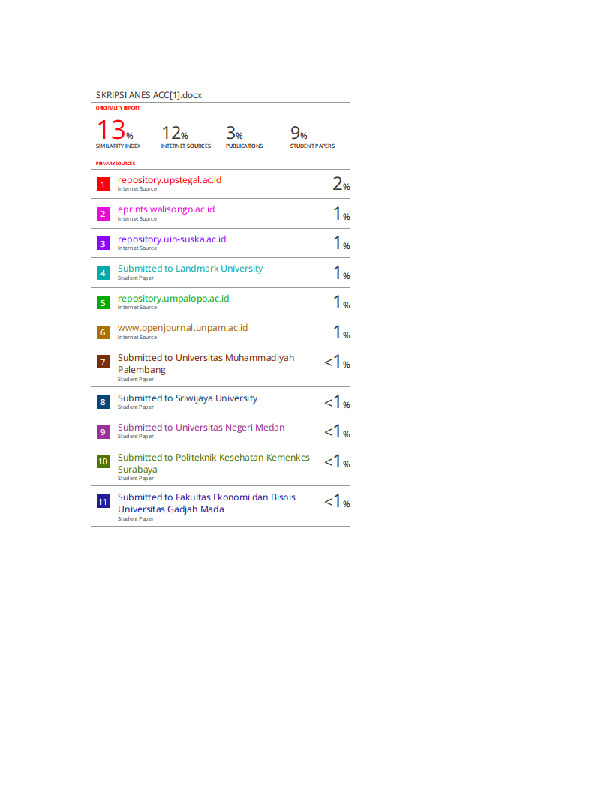Click the magenta number 2 source badge
612x792 pixels.
103,214
